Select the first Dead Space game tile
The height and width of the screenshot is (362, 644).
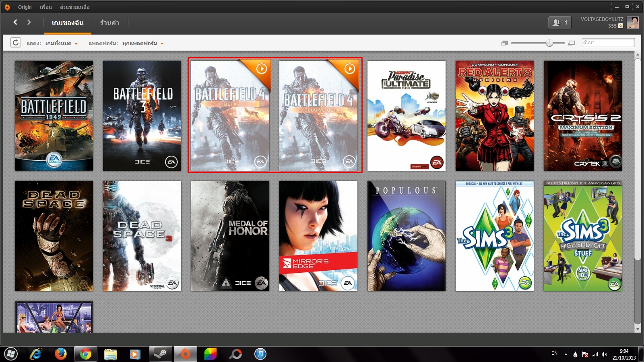54,236
